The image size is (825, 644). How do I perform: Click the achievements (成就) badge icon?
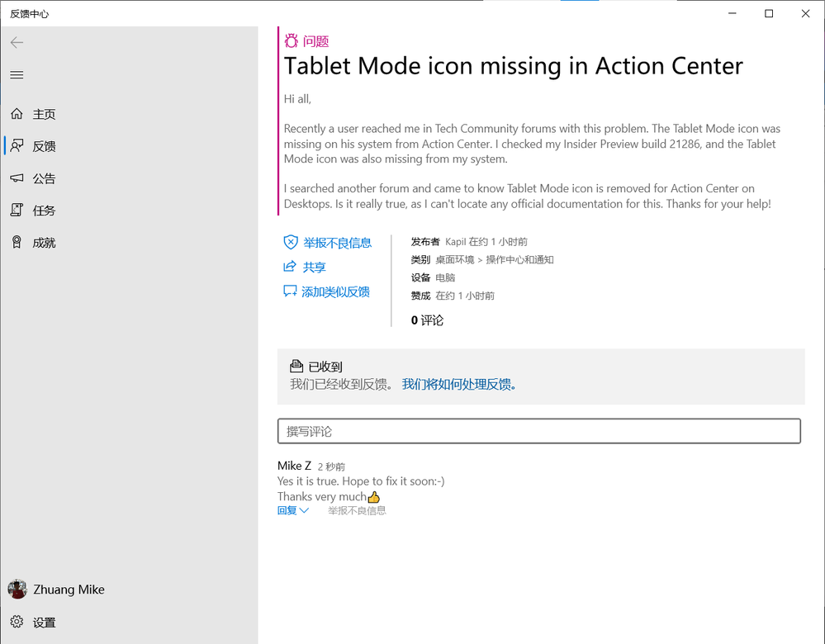tap(17, 243)
